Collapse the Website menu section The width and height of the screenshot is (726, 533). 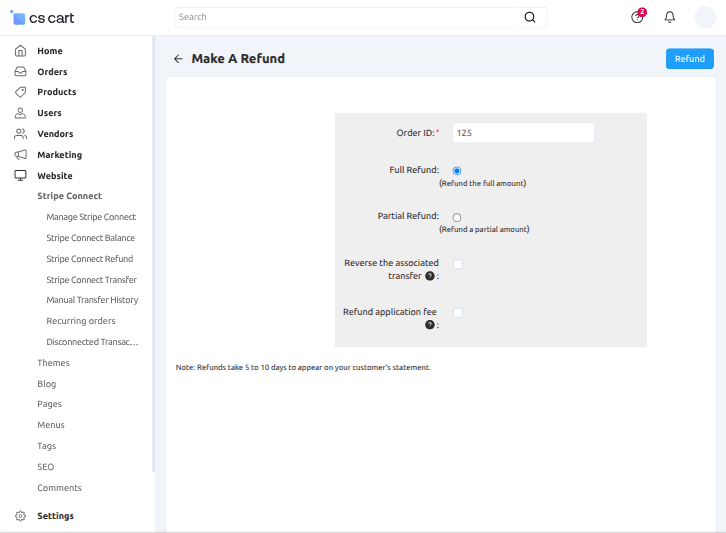55,176
